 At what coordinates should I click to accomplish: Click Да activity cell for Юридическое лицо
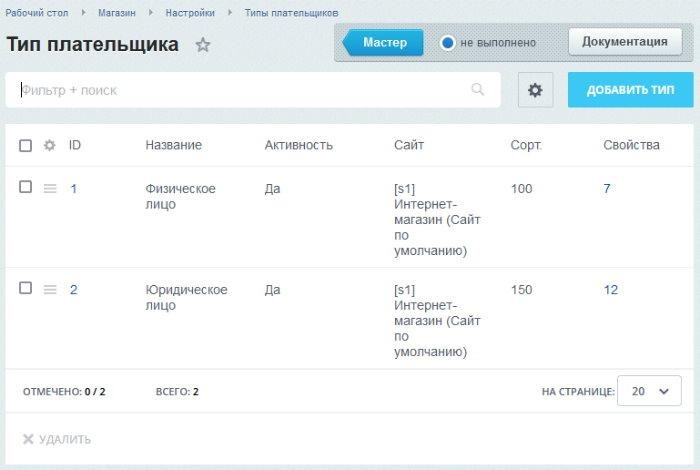[x=272, y=290]
